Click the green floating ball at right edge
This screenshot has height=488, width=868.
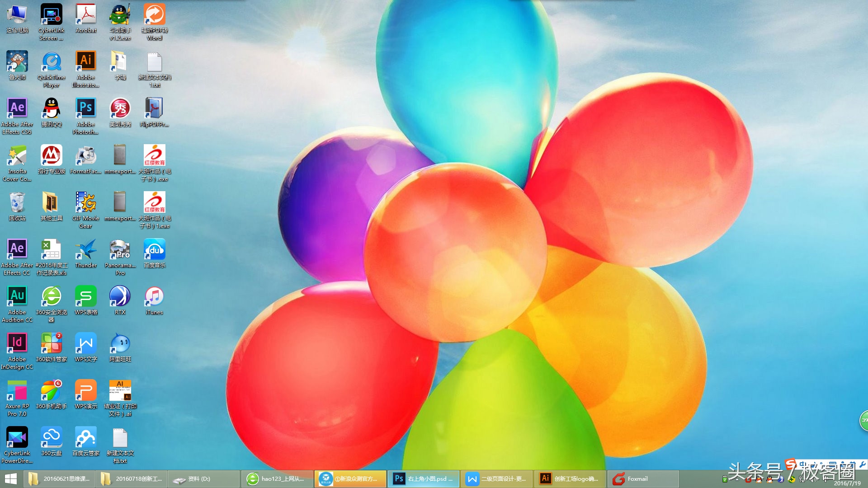pyautogui.click(x=864, y=420)
